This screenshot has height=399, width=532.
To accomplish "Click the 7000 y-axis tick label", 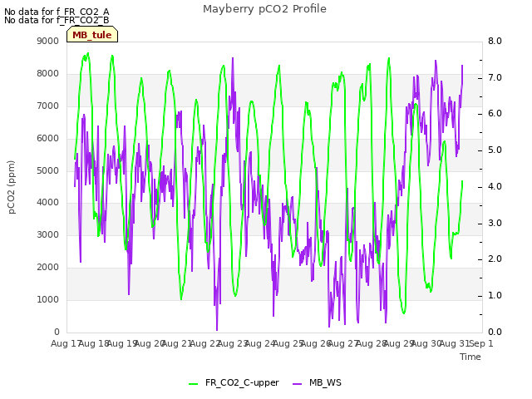I will coord(48,106).
